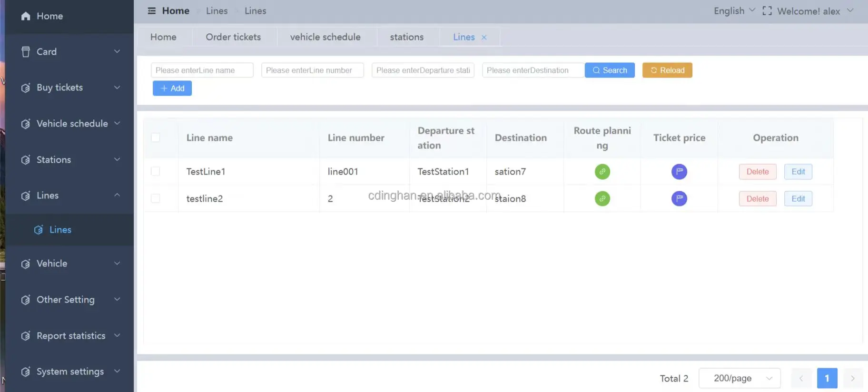
Task: Switch to the Order tickets tab
Action: [233, 37]
